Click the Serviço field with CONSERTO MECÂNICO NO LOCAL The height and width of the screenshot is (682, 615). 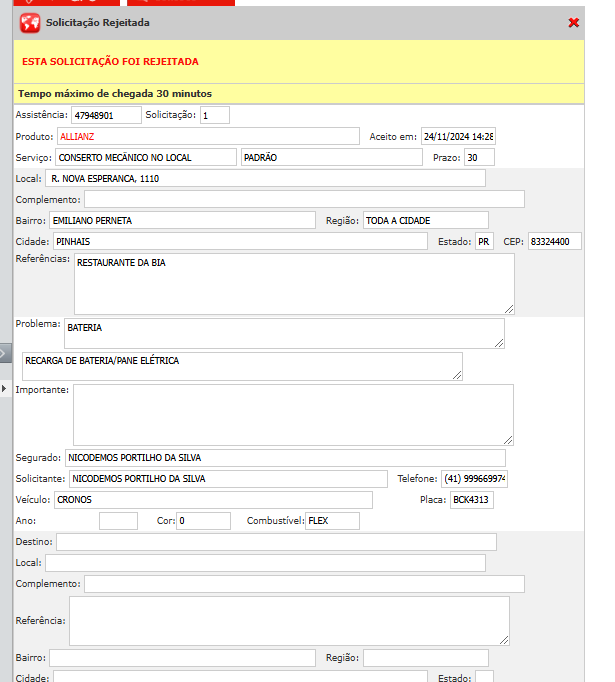[x=145, y=157]
